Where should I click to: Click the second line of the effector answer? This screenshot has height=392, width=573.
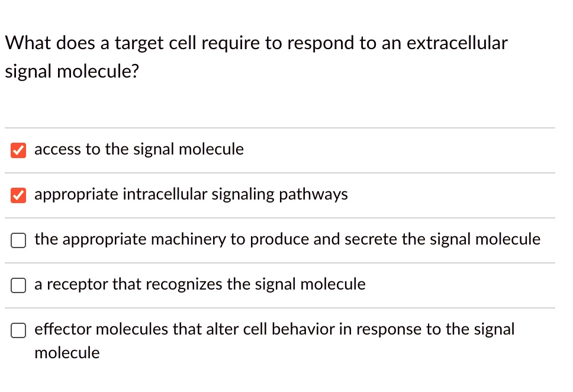pyautogui.click(x=67, y=352)
